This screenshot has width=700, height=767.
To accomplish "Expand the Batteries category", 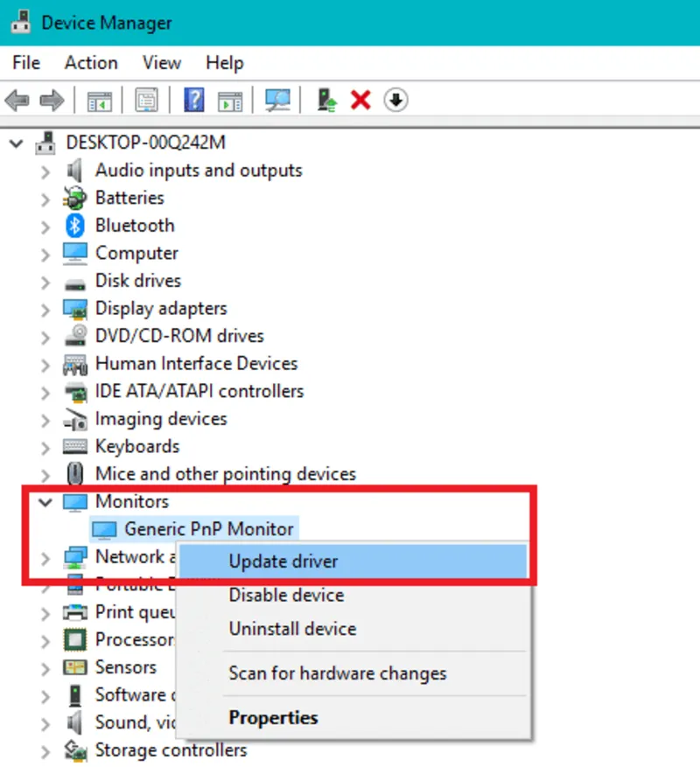I will click(x=45, y=199).
